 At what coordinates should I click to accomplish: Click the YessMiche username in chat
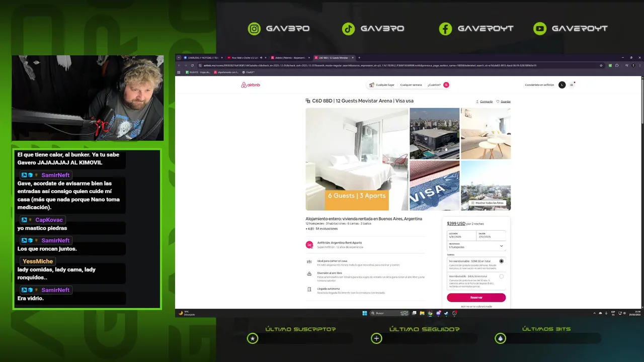click(38, 261)
